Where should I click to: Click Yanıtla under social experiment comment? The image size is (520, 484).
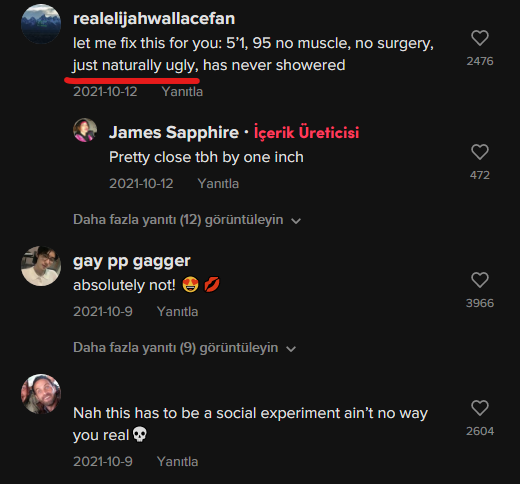tap(177, 462)
